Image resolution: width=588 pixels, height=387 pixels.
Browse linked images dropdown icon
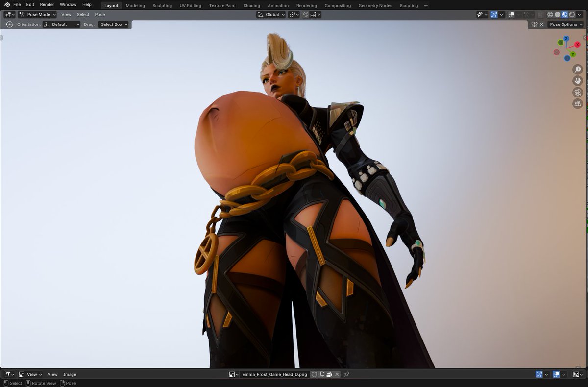point(234,374)
